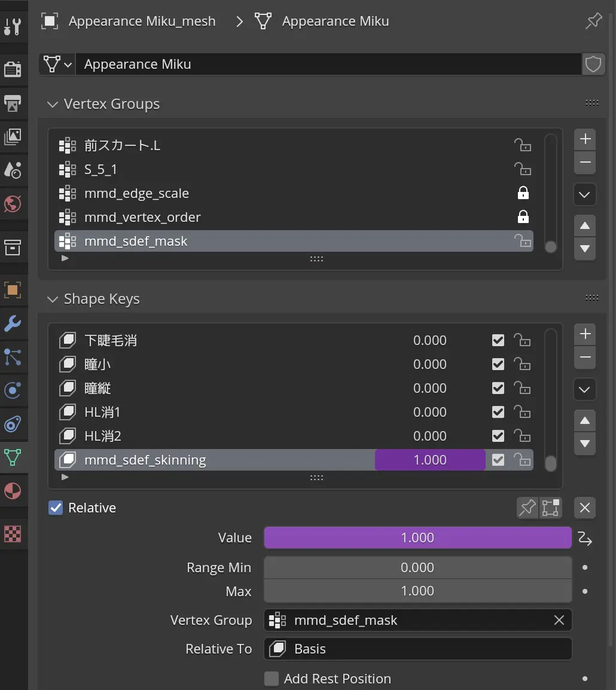Collapse the Shape Keys panel
Viewport: 616px width, 690px height.
53,299
